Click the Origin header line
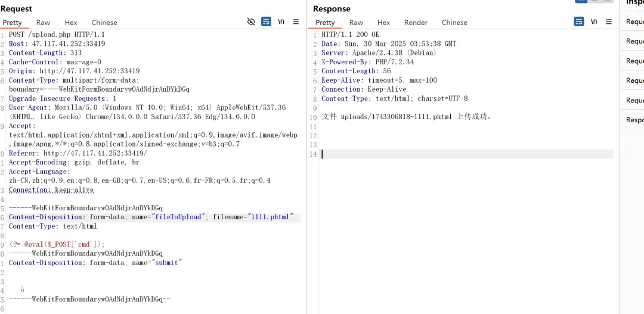The image size is (644, 314). point(74,71)
